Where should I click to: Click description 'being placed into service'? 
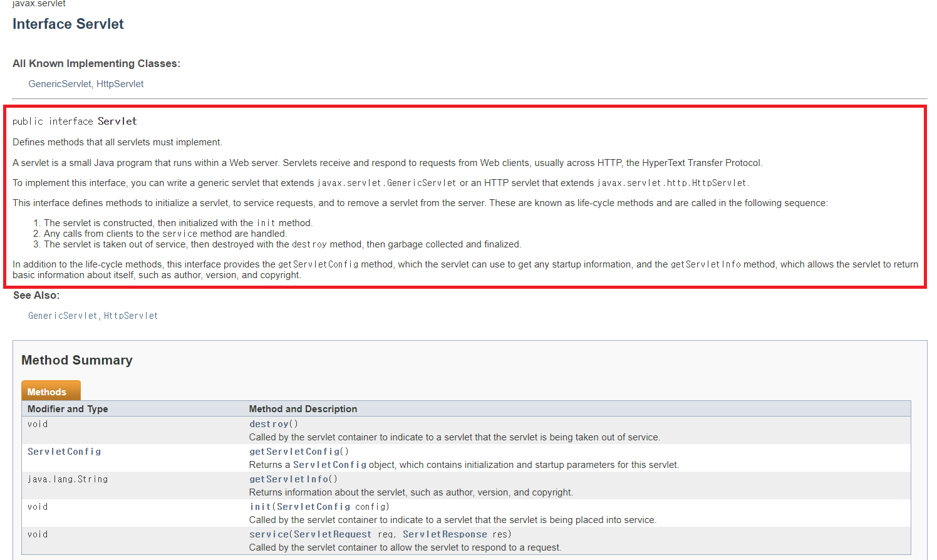point(453,520)
